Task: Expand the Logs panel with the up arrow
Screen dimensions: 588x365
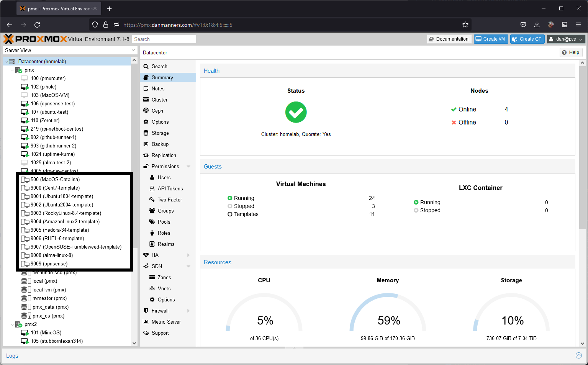Action: pos(579,356)
